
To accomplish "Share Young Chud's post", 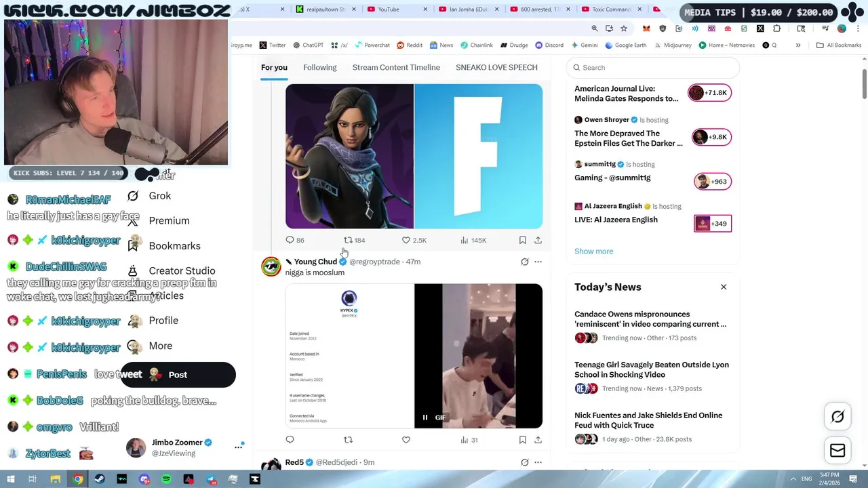I will [538, 440].
